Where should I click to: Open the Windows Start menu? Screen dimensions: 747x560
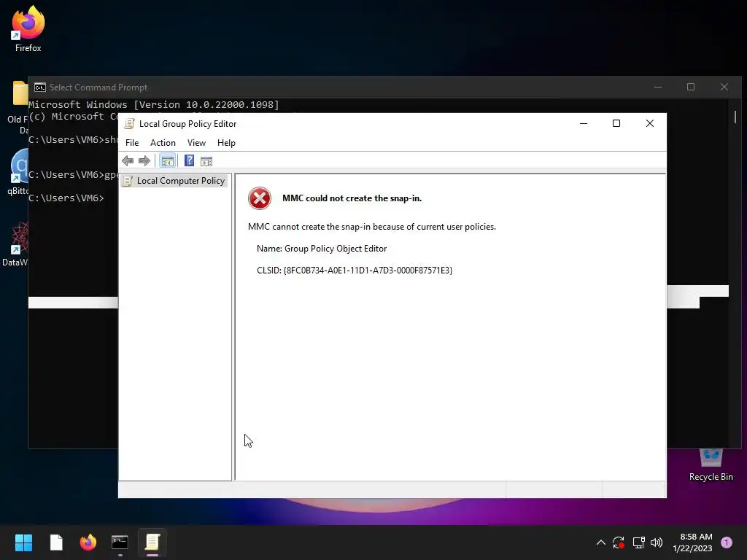pos(23,542)
